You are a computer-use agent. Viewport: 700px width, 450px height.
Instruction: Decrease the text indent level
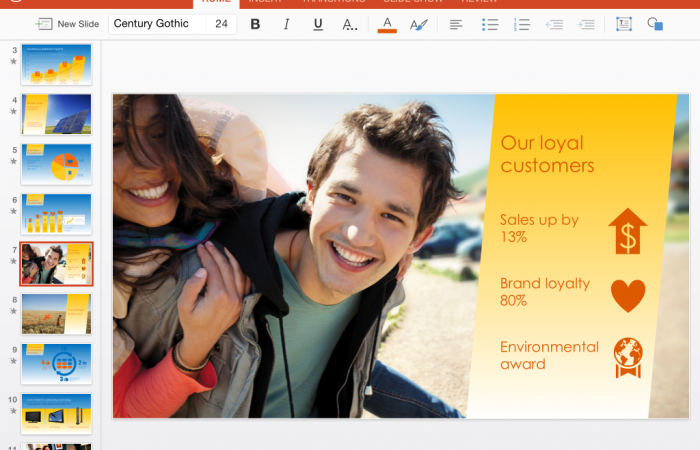pos(555,24)
